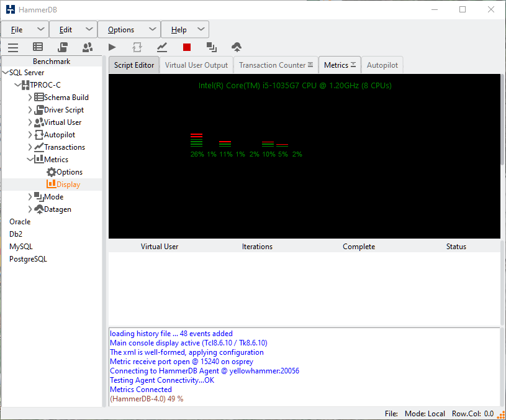This screenshot has height=420, width=506.
Task: Switch to the Transaction Counter tab
Action: pyautogui.click(x=276, y=65)
